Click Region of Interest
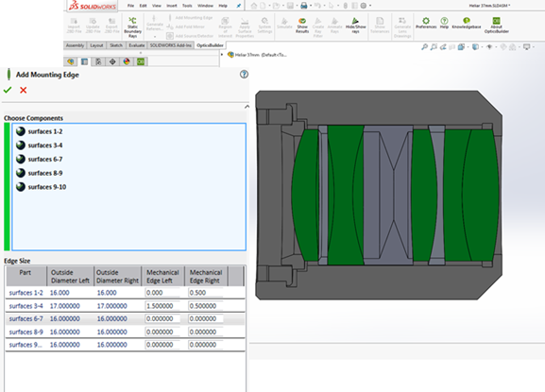 pyautogui.click(x=225, y=27)
